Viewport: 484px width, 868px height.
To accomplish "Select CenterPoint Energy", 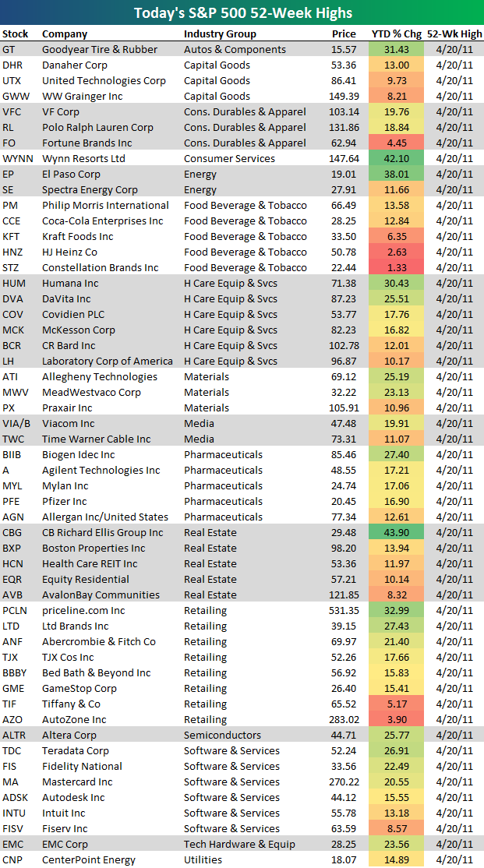I will click(x=89, y=859).
